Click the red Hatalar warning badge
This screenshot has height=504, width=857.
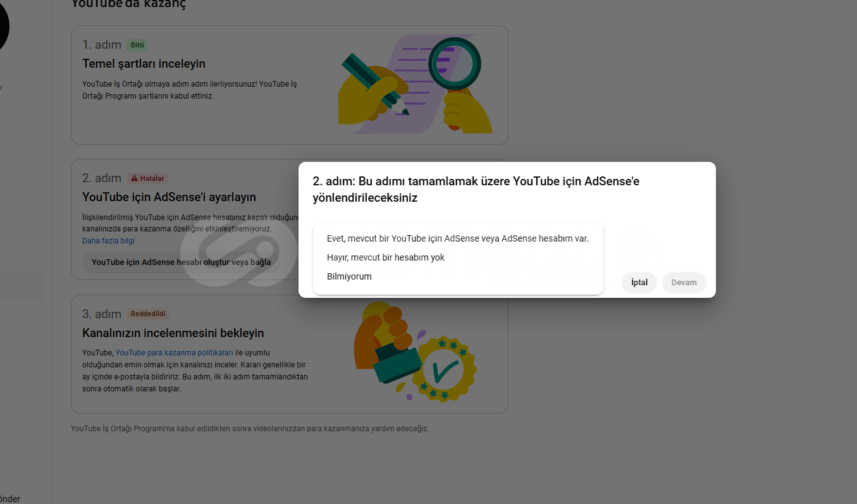pyautogui.click(x=147, y=178)
